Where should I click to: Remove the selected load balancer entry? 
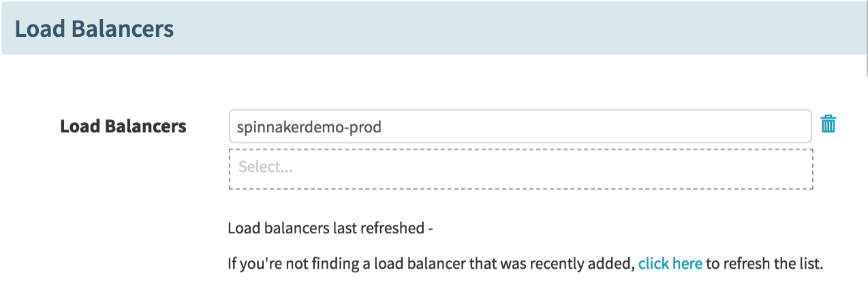click(828, 124)
